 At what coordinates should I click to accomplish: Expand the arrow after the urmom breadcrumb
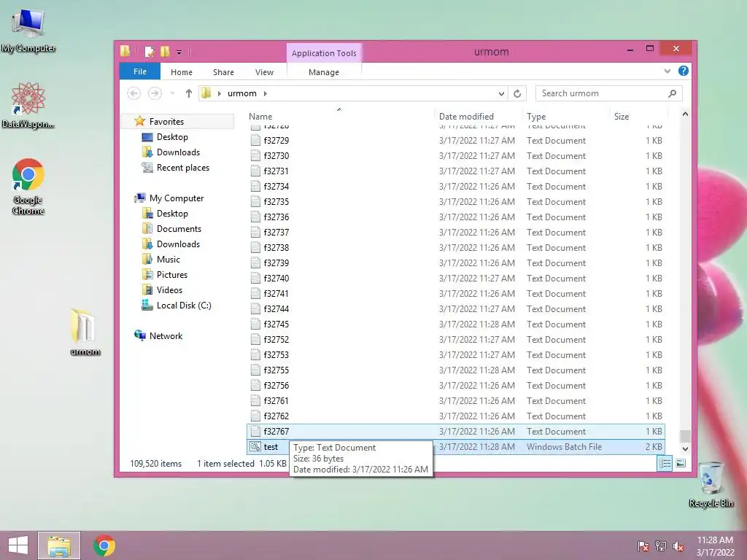click(x=266, y=93)
